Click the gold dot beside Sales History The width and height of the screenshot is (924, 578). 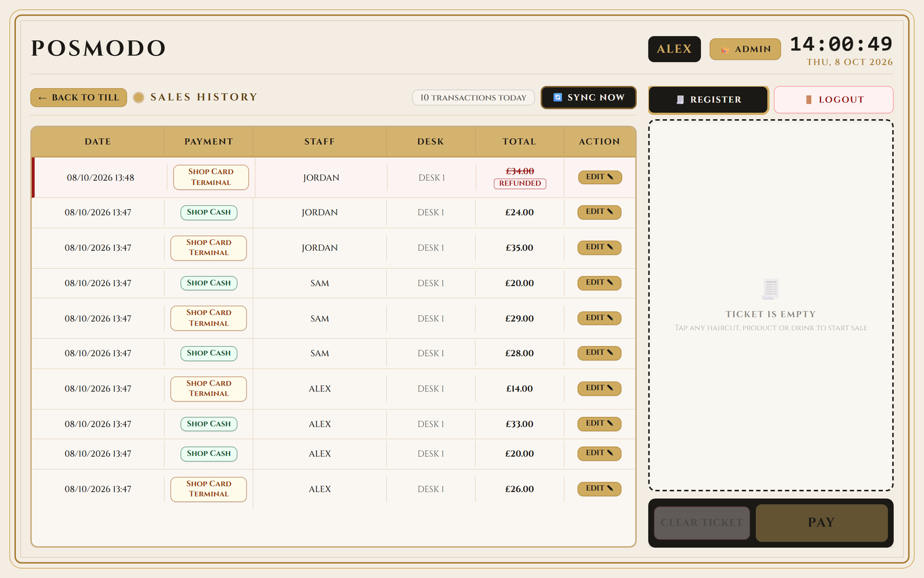pyautogui.click(x=139, y=98)
